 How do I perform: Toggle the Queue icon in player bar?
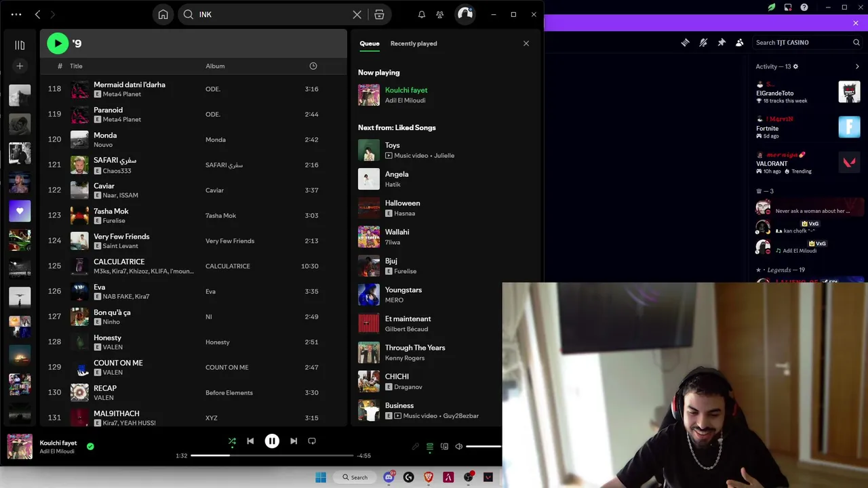point(430,447)
